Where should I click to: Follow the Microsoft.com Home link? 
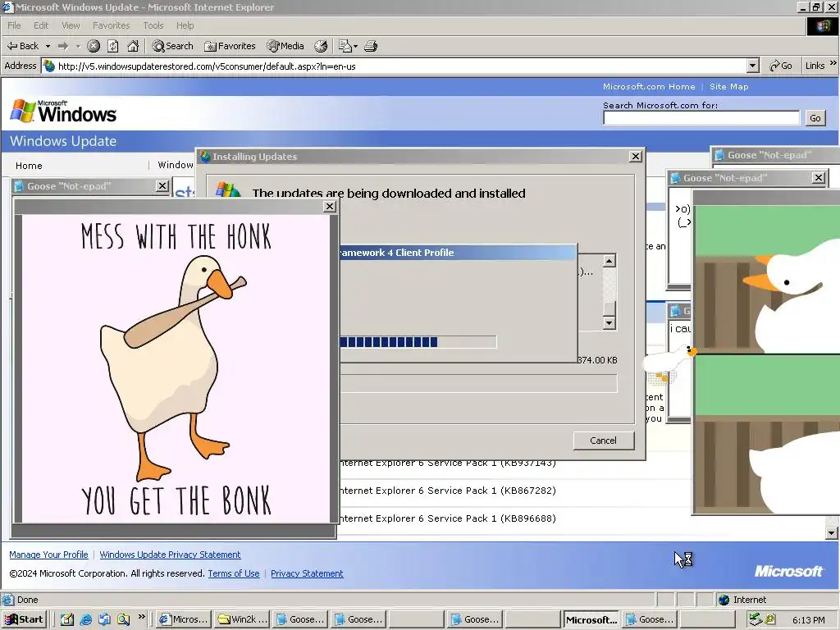coord(649,86)
